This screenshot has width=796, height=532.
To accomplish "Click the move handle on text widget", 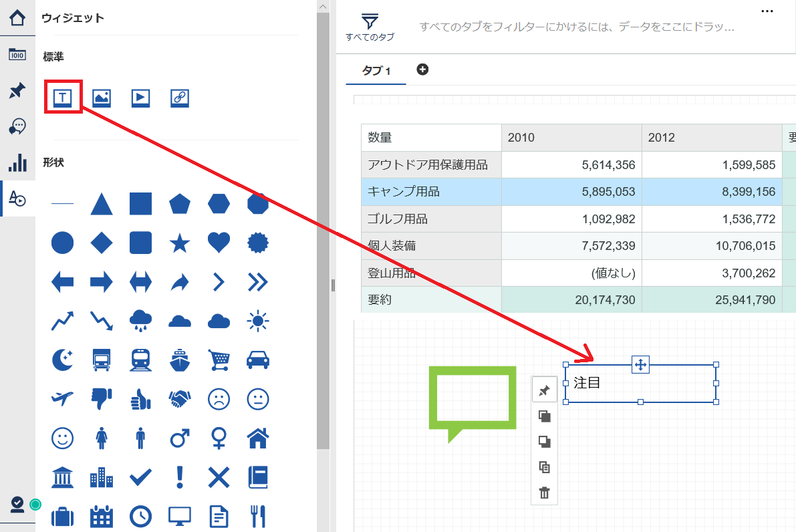I will click(641, 364).
